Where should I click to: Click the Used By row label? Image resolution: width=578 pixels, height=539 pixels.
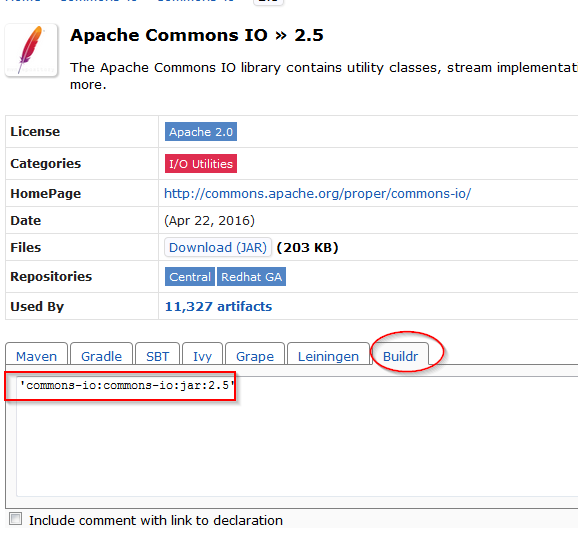pos(37,307)
